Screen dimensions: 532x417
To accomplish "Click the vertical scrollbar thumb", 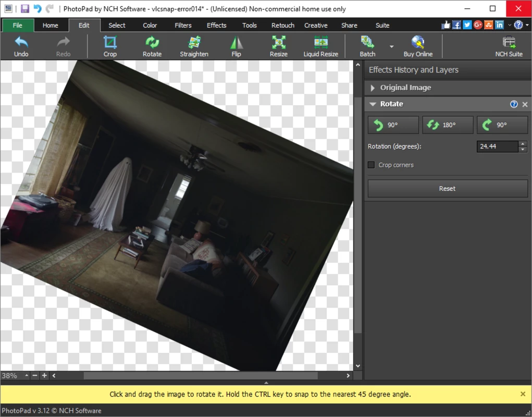I will point(357,214).
